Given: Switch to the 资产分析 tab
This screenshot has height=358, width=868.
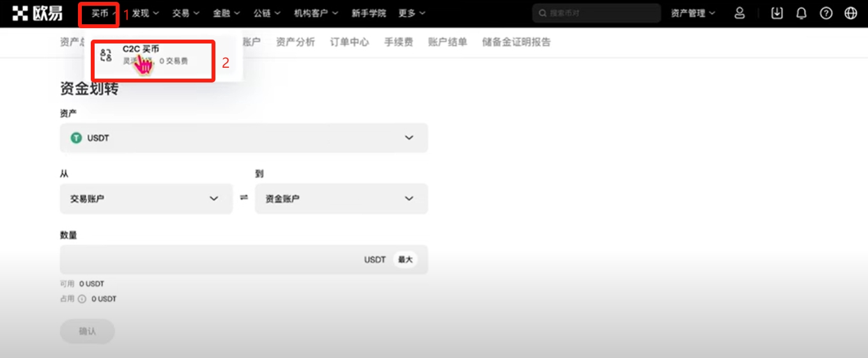Looking at the screenshot, I should click(x=295, y=42).
